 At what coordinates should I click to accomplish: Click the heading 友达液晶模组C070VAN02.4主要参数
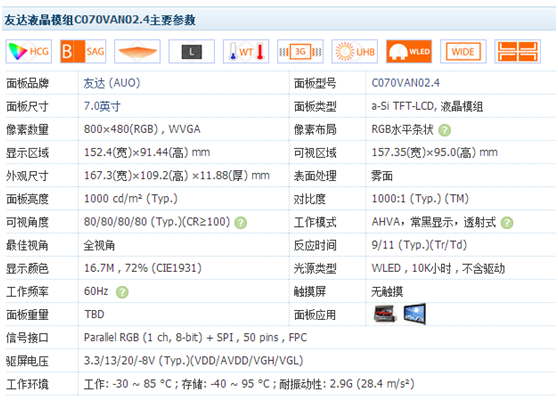(x=100, y=20)
